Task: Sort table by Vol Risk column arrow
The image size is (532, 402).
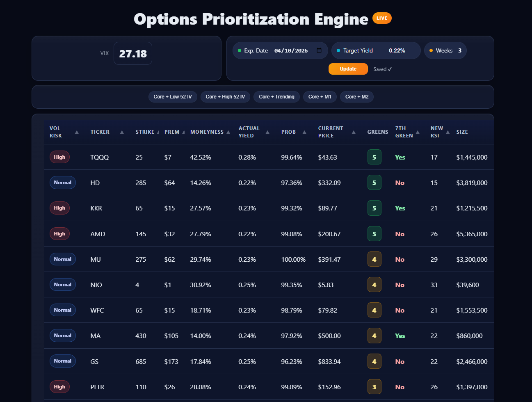Action: point(77,132)
